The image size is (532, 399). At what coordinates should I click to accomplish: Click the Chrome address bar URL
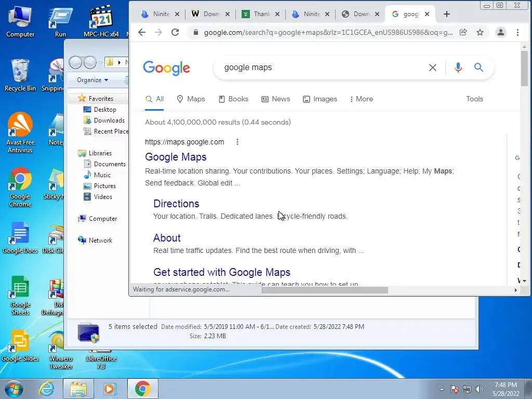tap(328, 32)
